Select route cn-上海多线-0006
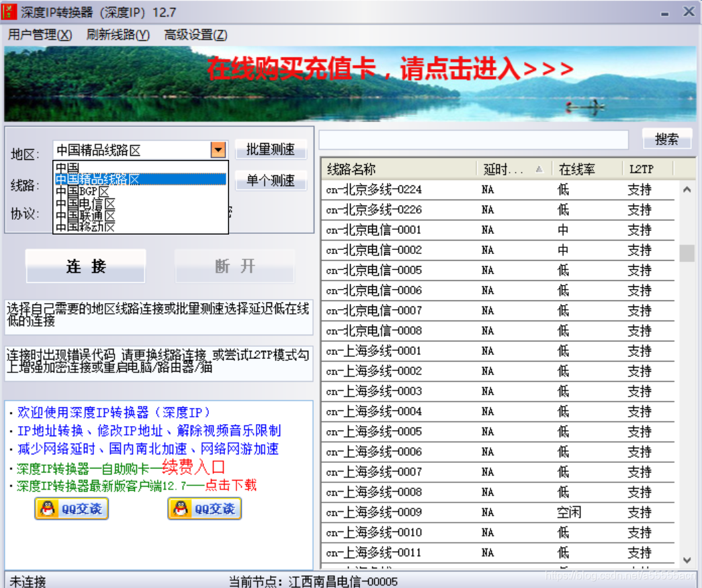This screenshot has width=702, height=588. point(498,452)
